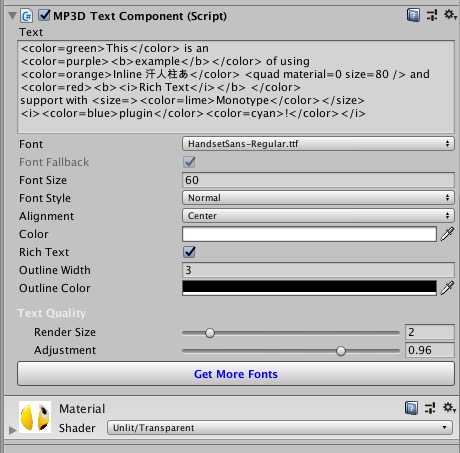Click the Text Quality section label
Screen dimensions: 460x453
click(52, 313)
